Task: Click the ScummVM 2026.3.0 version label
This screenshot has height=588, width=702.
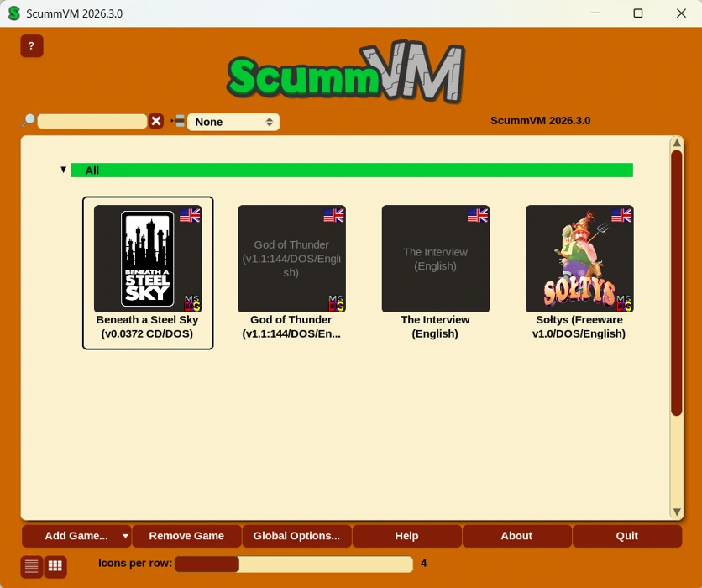Action: point(540,121)
